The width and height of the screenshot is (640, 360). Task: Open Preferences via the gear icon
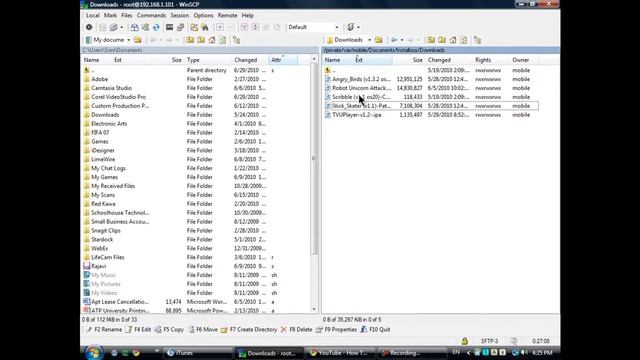coord(89,27)
